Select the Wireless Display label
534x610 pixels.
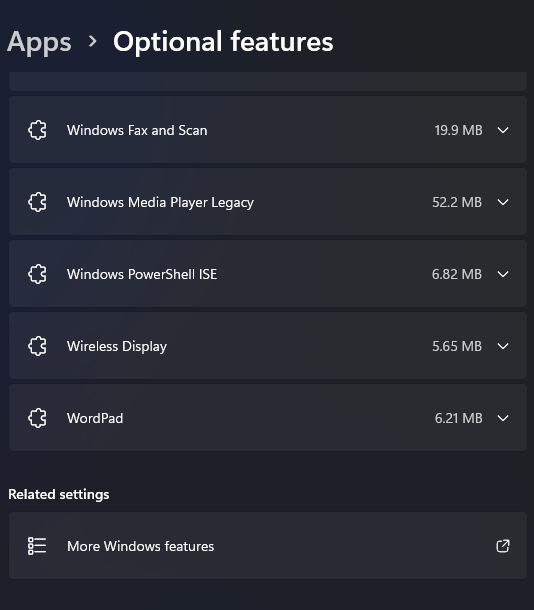(x=117, y=347)
